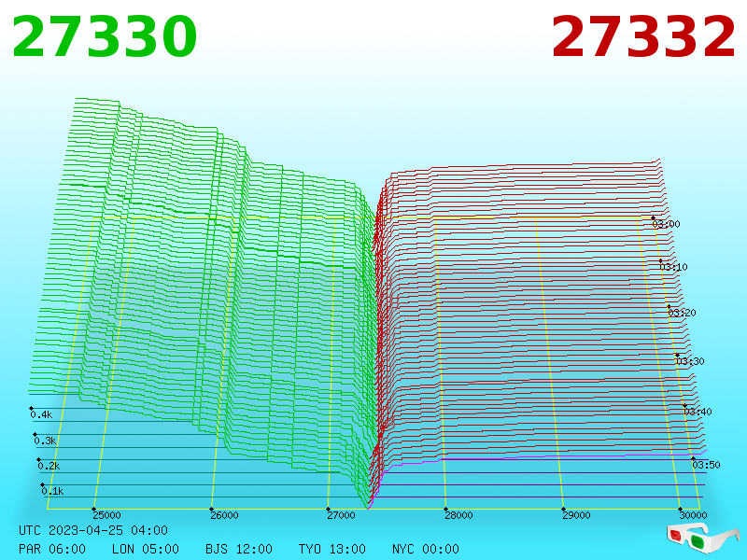This screenshot has height=560, width=747.
Task: Click the 03:20 time axis marker
Action: click(x=683, y=313)
